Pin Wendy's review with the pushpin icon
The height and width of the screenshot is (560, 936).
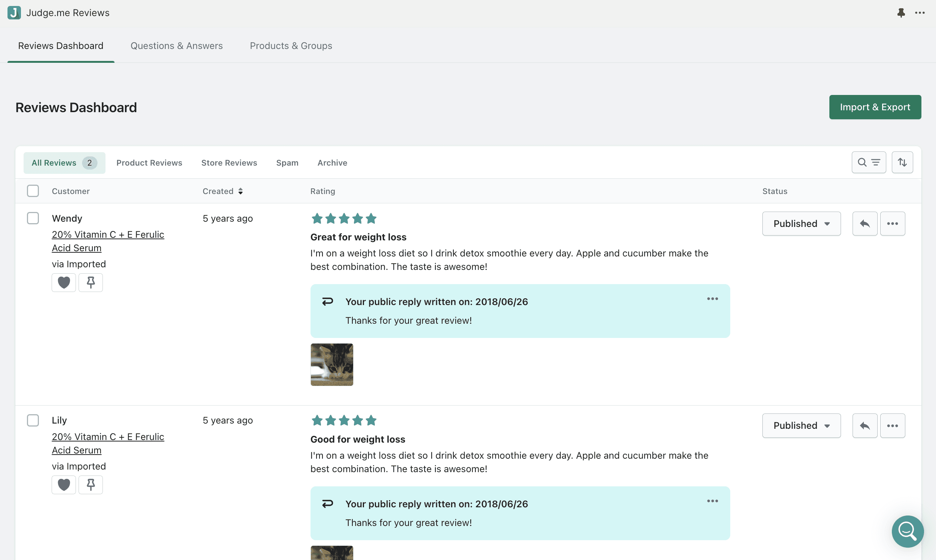pos(91,282)
